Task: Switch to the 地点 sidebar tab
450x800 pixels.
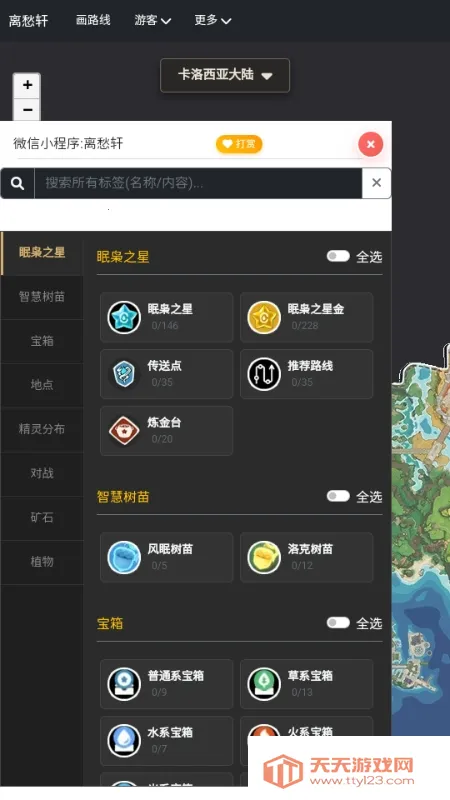Action: [x=42, y=385]
